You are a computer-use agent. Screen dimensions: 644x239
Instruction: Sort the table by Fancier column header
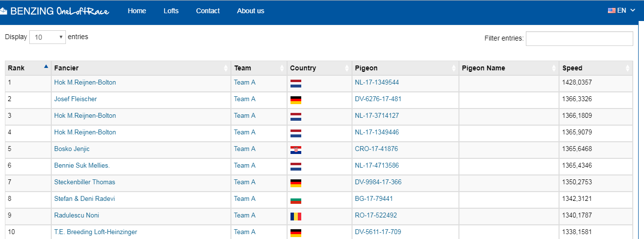[141, 68]
